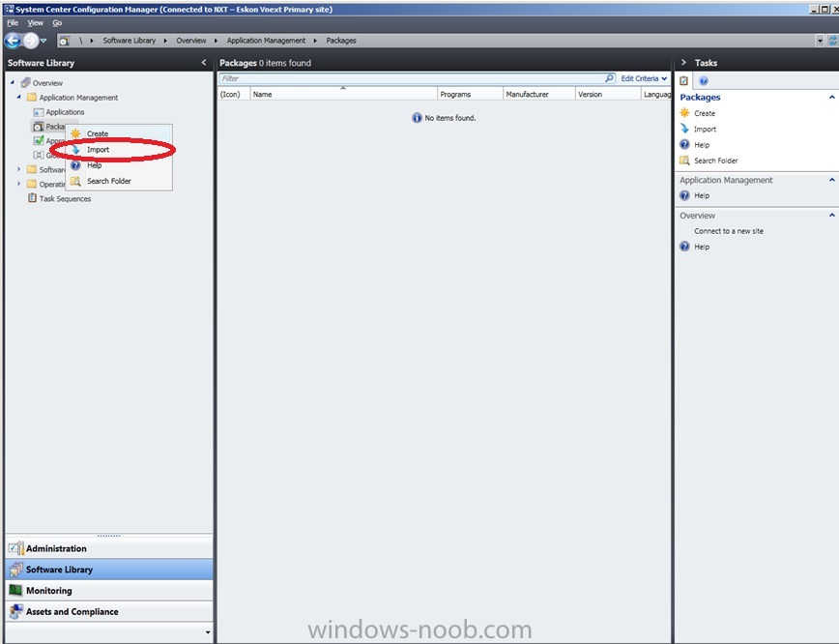Switch to the Help tab in Tasks pane
Image resolution: width=839 pixels, height=644 pixels.
(x=704, y=81)
